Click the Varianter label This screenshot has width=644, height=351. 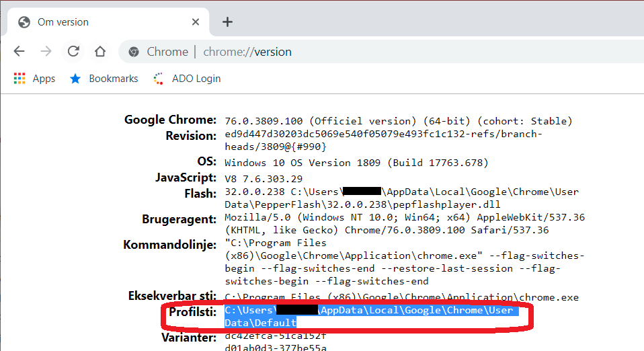[189, 338]
